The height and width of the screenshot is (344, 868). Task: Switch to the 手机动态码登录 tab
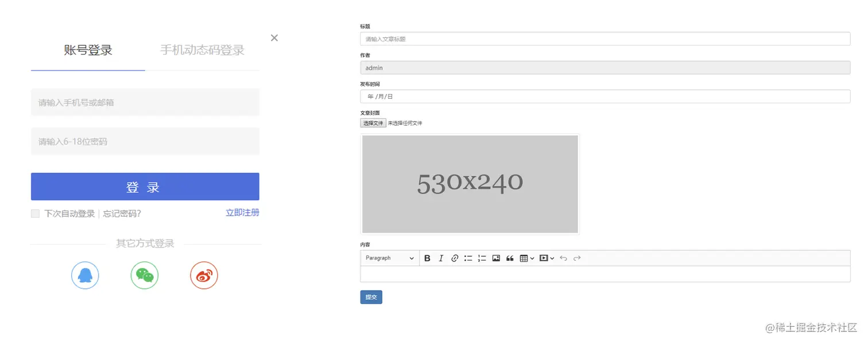(x=202, y=50)
